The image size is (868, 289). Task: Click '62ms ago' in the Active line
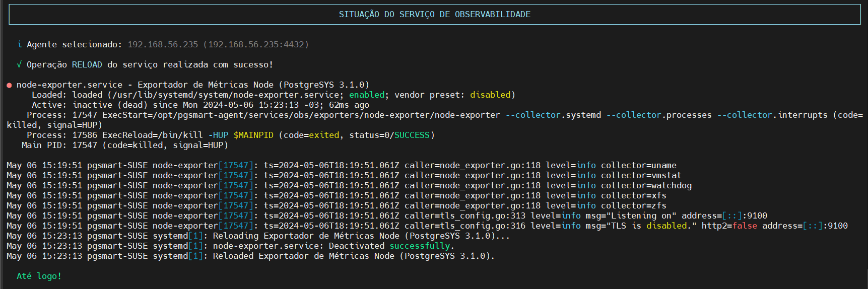click(349, 105)
